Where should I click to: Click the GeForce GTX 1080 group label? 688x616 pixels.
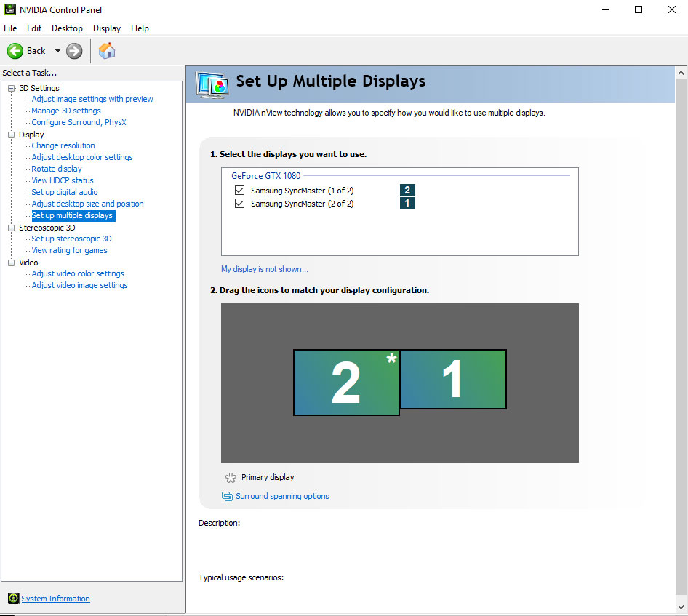click(266, 176)
